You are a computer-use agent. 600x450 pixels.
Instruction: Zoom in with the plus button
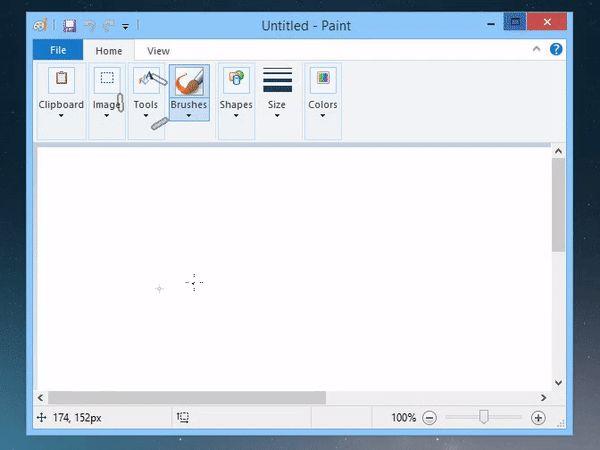pos(538,418)
